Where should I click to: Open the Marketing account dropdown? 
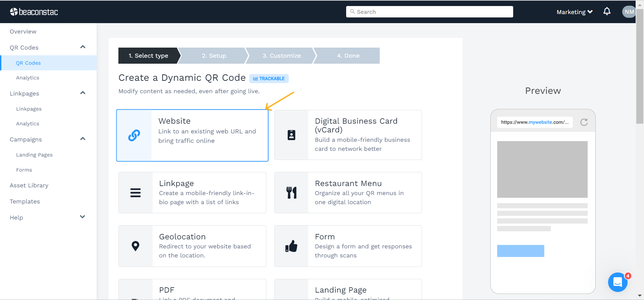pyautogui.click(x=574, y=12)
